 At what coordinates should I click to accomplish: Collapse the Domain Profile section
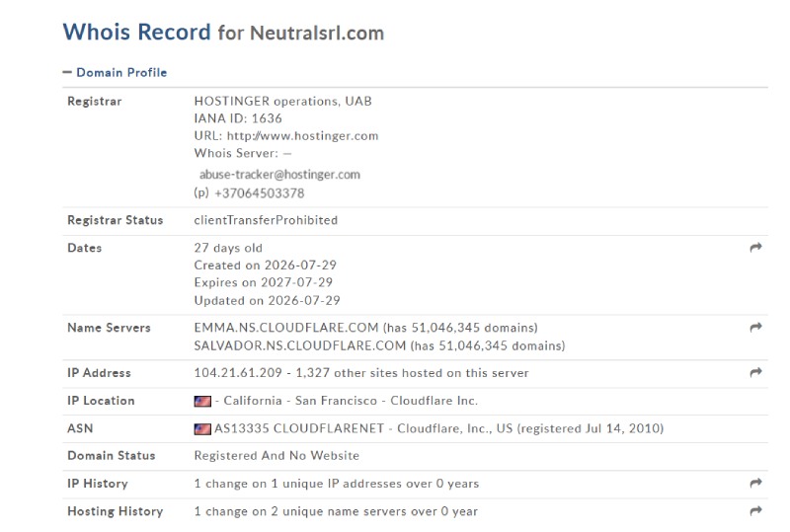(115, 73)
